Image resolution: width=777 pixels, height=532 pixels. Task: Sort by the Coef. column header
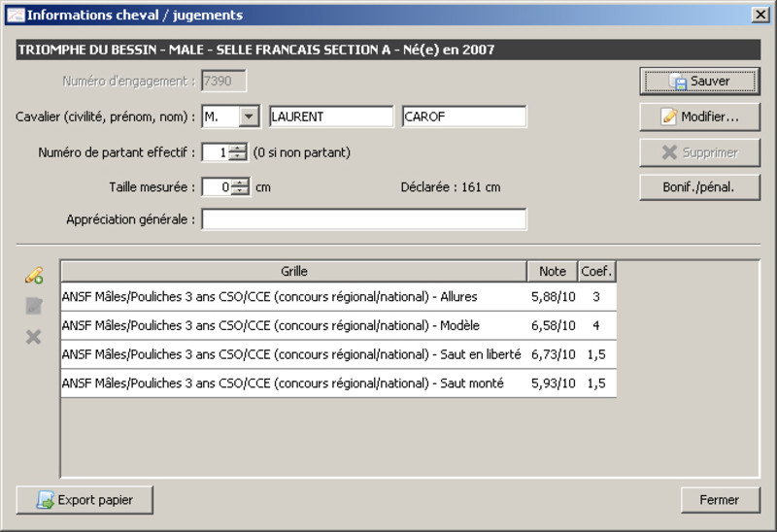pos(596,272)
